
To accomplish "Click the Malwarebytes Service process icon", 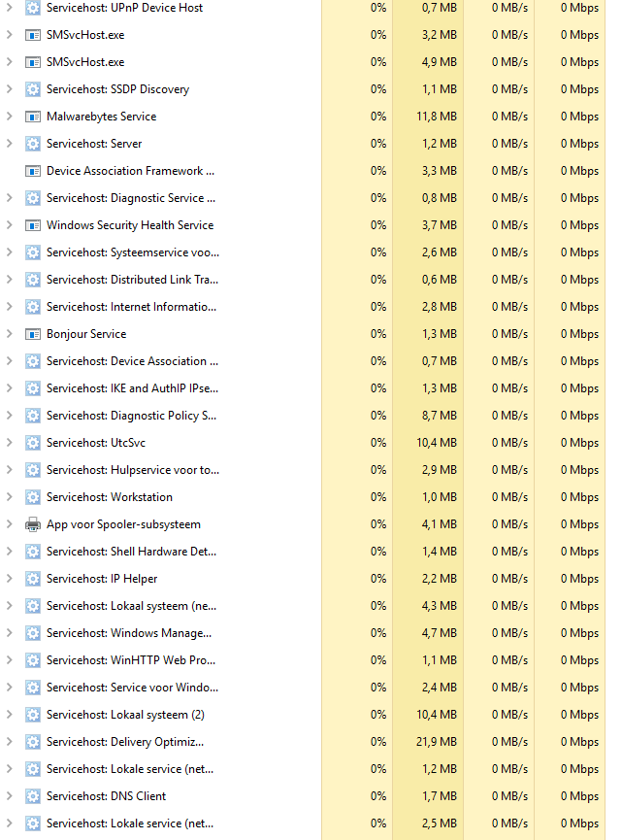I will point(33,117).
